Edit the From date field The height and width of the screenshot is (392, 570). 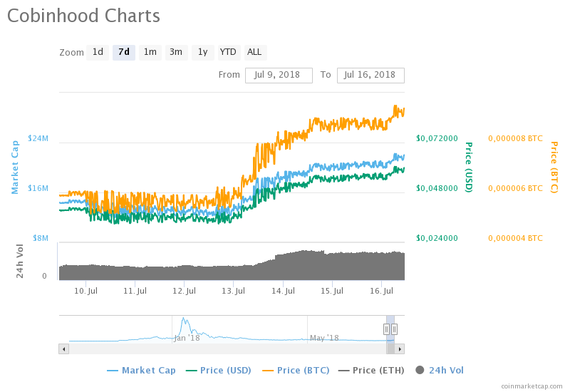(279, 76)
